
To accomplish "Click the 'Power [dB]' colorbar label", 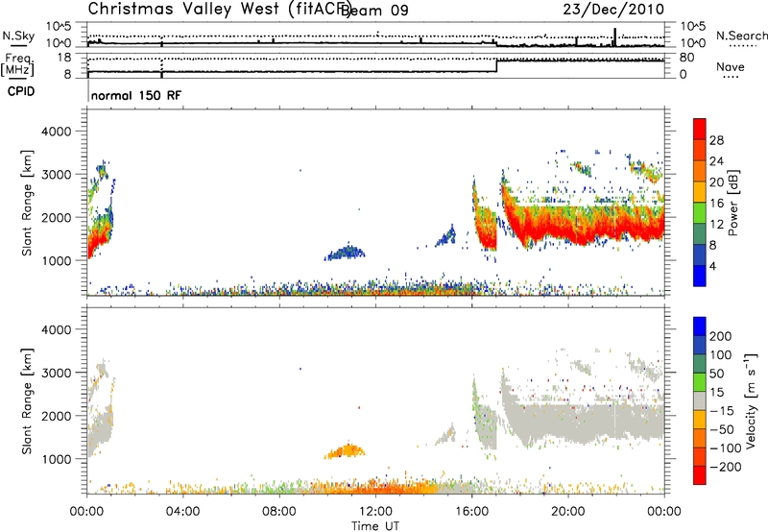I will pos(733,203).
